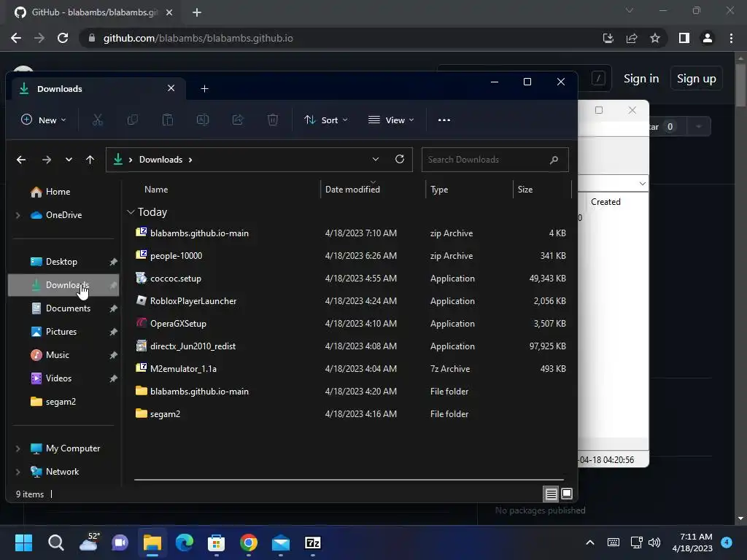Switch to details view layout icon
Image resolution: width=747 pixels, height=560 pixels.
click(x=551, y=494)
